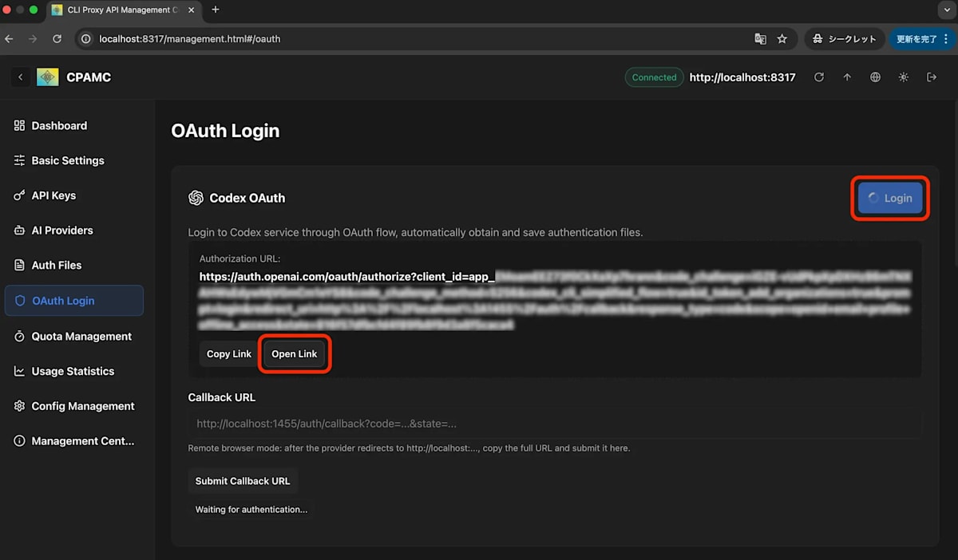This screenshot has height=560, width=958.
Task: Submit the callback URL
Action: [243, 481]
